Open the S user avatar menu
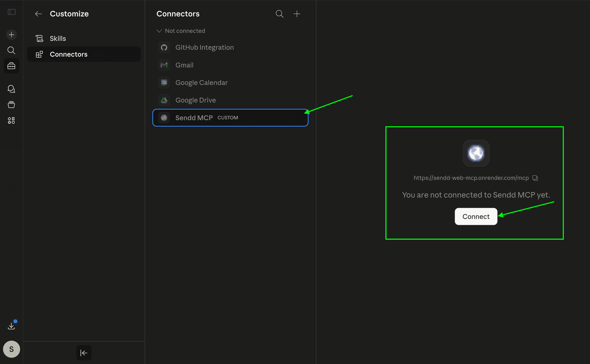The height and width of the screenshot is (364, 590). tap(11, 349)
